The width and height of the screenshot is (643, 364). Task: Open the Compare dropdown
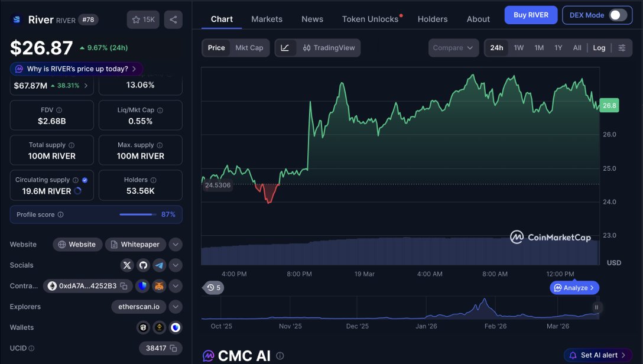tap(453, 47)
